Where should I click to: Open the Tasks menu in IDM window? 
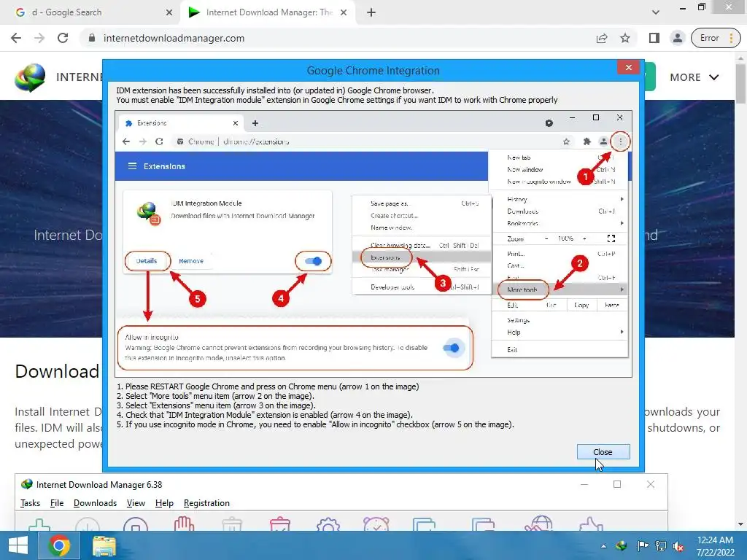click(30, 503)
